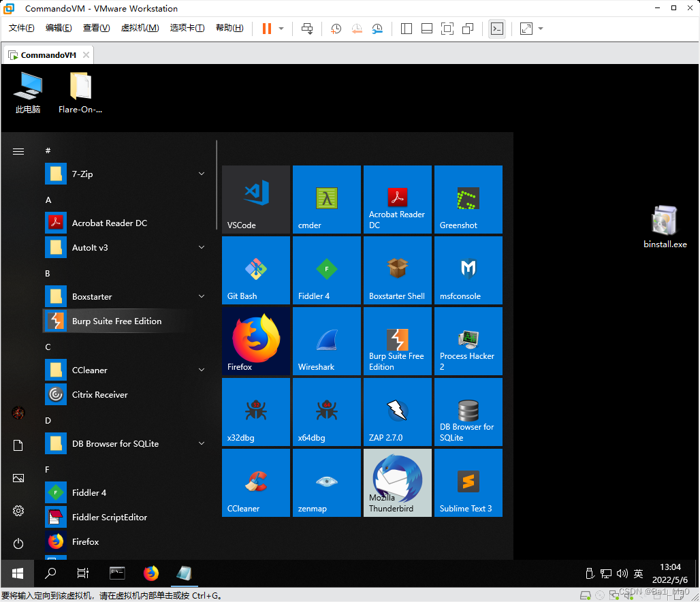Open Task View on taskbar

click(83, 573)
